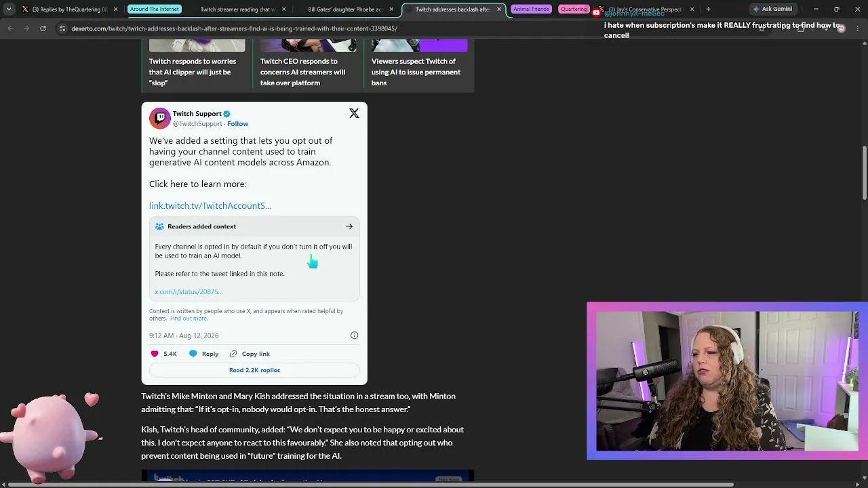This screenshot has height=488, width=868.
Task: Open the Quartering tab group
Action: coord(574,9)
